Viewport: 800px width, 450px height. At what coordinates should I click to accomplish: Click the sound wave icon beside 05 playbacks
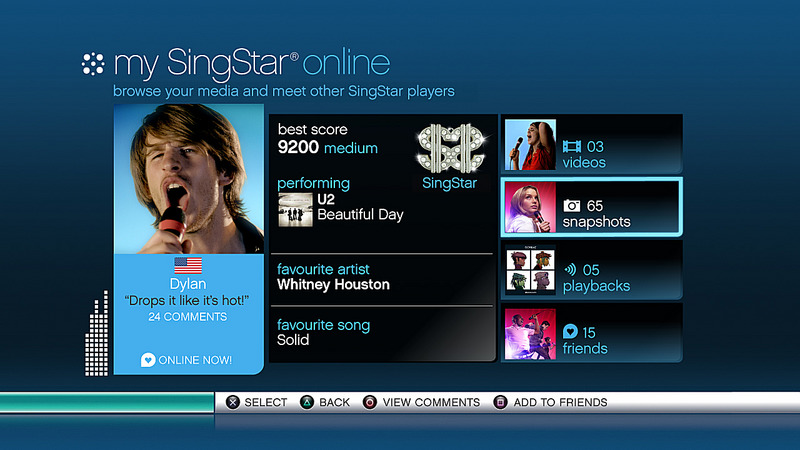tap(570, 269)
